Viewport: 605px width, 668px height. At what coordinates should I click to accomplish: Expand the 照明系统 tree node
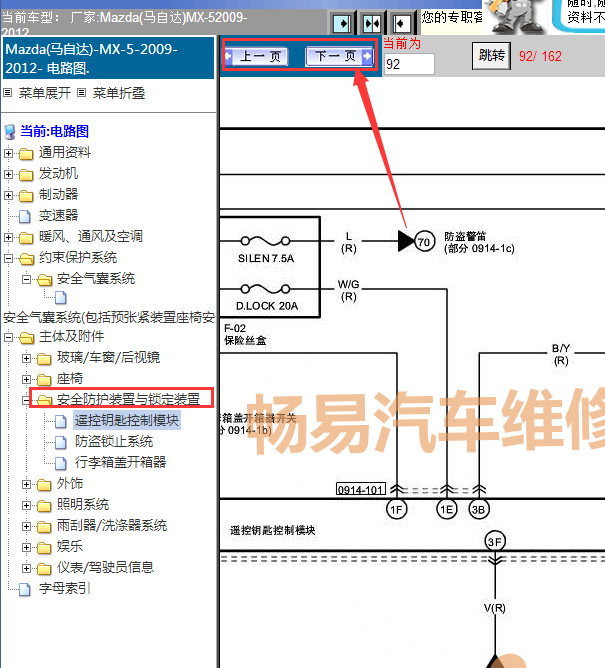point(26,506)
